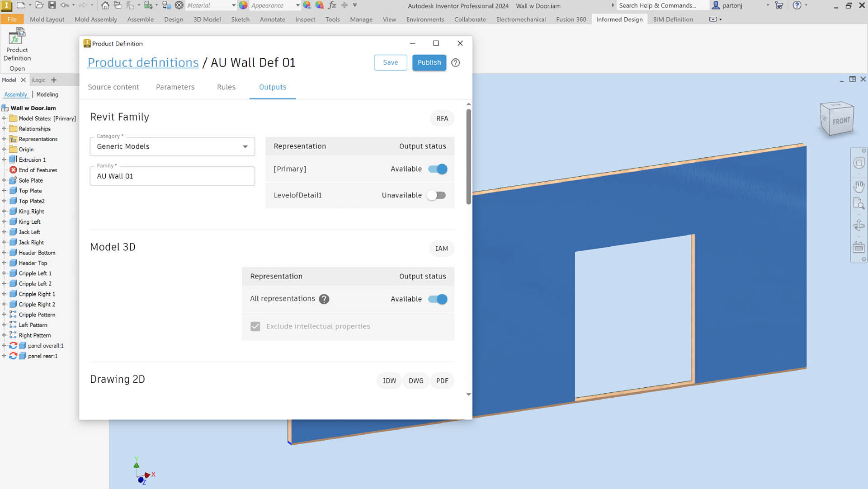
Task: Enable the LevelofDetail1 output toggle
Action: coord(437,195)
